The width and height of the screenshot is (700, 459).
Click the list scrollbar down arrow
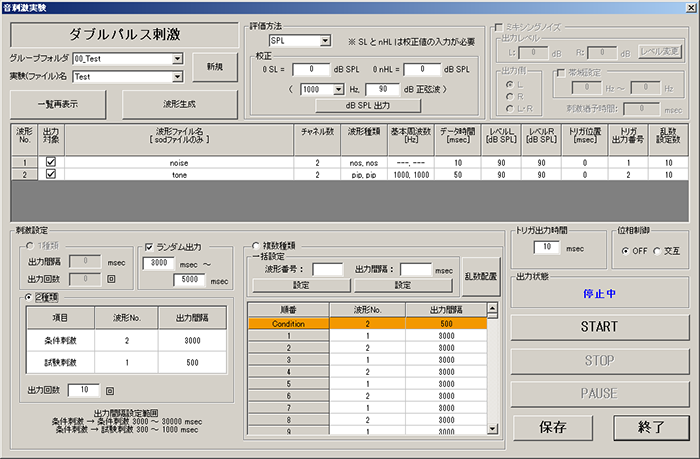click(492, 429)
